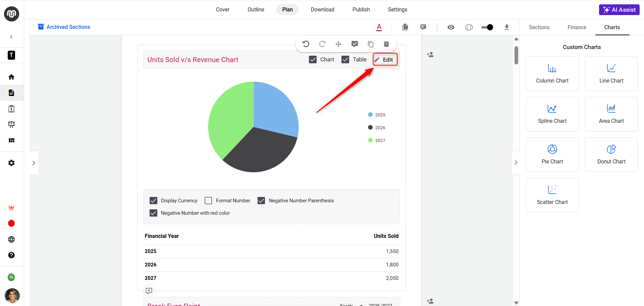Click the document pages icon in toolbar

coord(405,27)
